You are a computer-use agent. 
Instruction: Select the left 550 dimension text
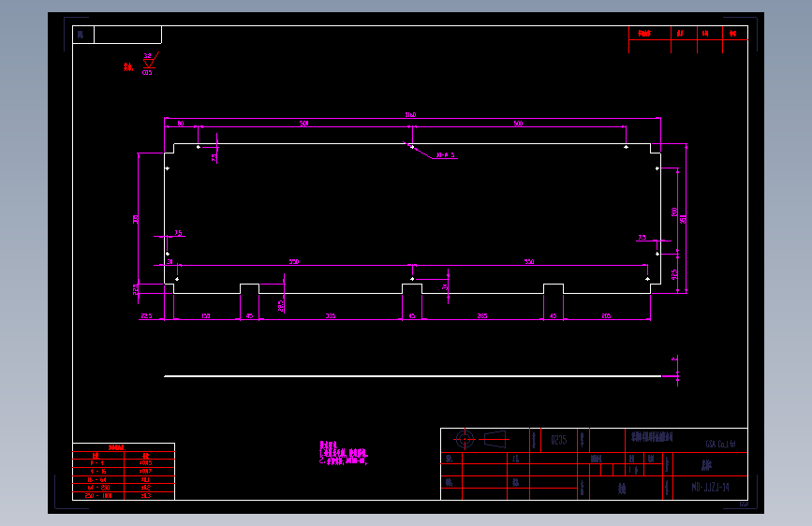coord(294,261)
